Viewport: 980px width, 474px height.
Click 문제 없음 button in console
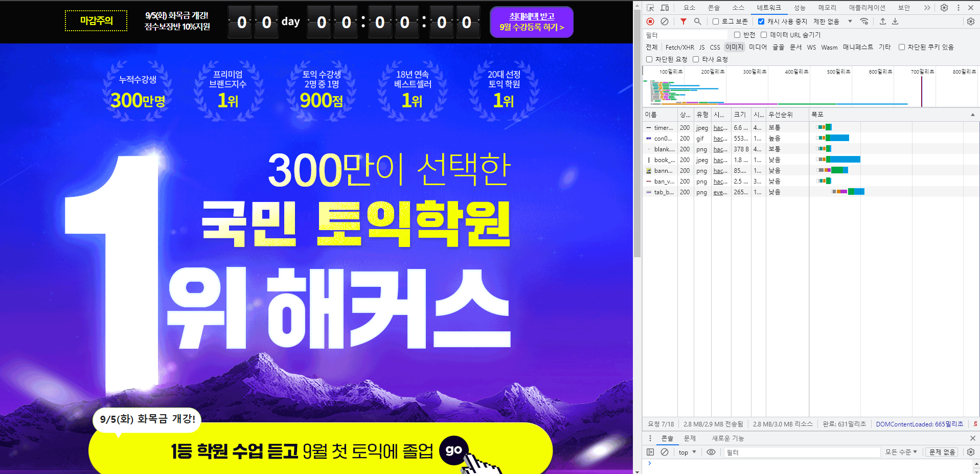click(x=942, y=452)
